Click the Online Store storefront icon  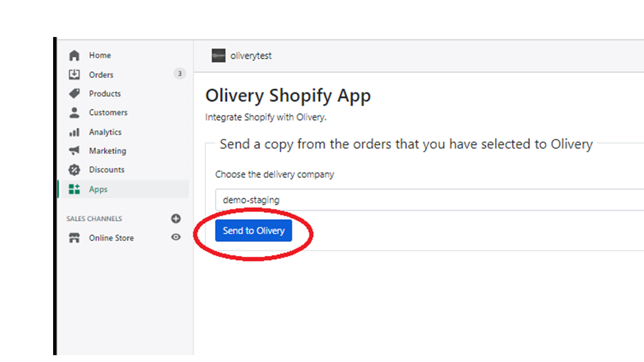pyautogui.click(x=74, y=238)
